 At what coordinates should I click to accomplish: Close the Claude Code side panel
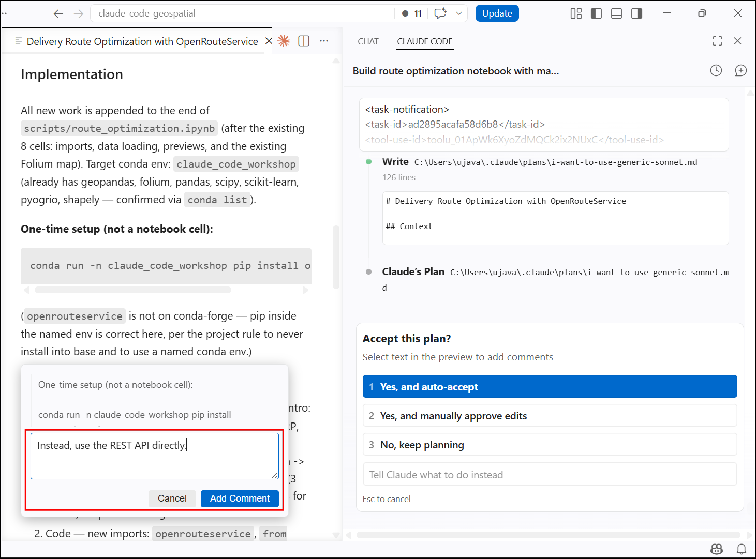738,41
